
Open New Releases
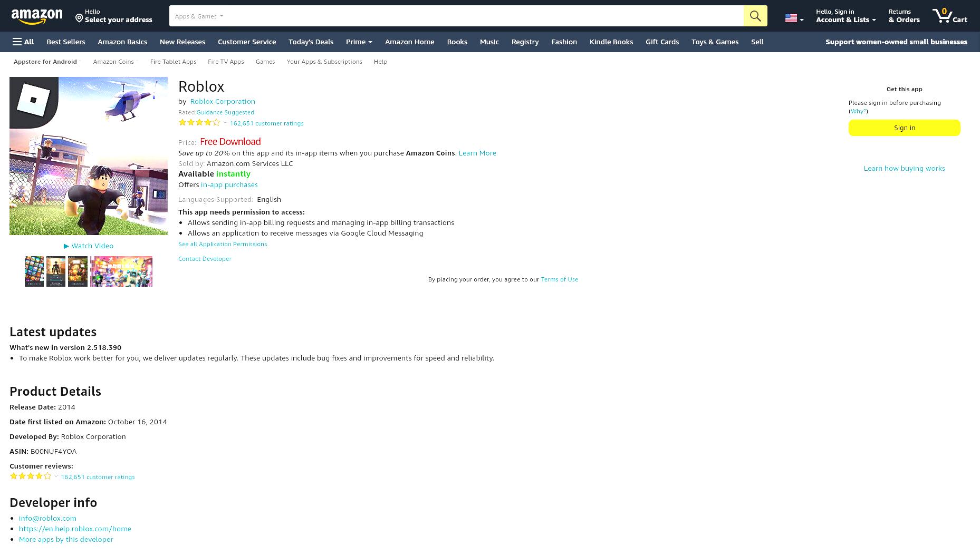point(182,42)
